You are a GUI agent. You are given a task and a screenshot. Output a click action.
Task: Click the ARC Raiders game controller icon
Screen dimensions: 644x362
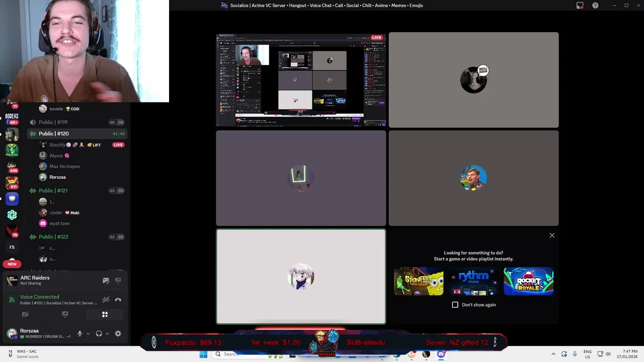coord(106,281)
